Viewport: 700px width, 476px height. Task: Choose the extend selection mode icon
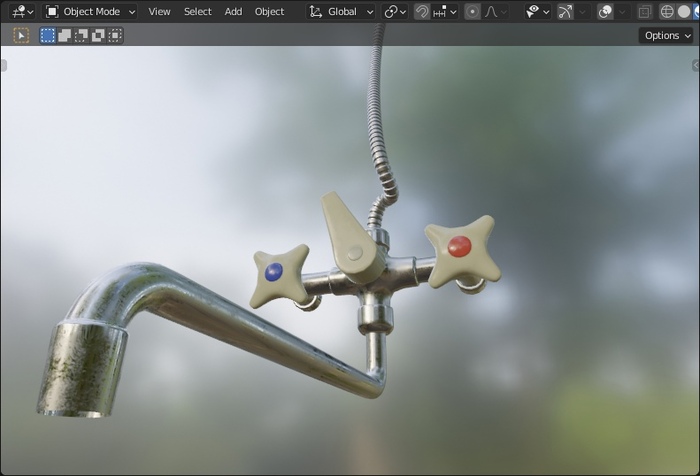pyautogui.click(x=64, y=35)
